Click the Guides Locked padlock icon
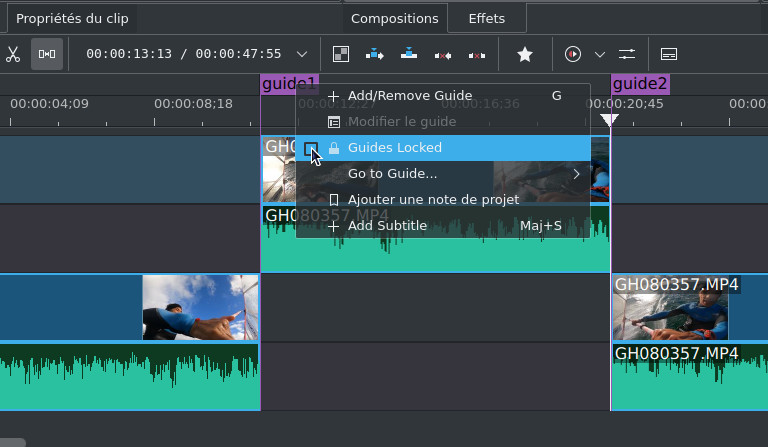 click(334, 148)
